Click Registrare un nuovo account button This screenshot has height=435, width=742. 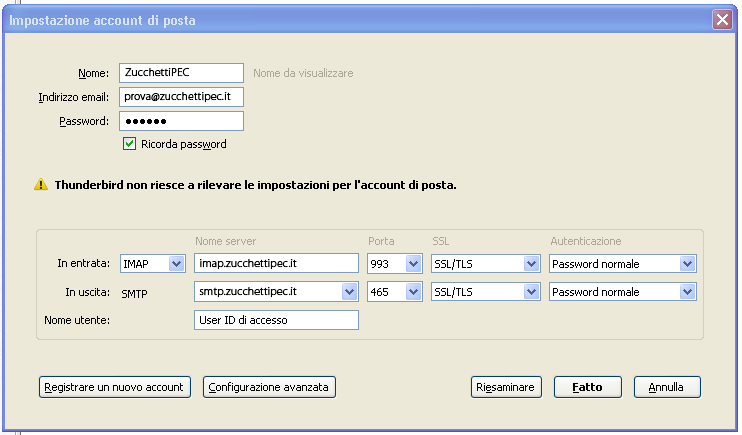pyautogui.click(x=115, y=387)
